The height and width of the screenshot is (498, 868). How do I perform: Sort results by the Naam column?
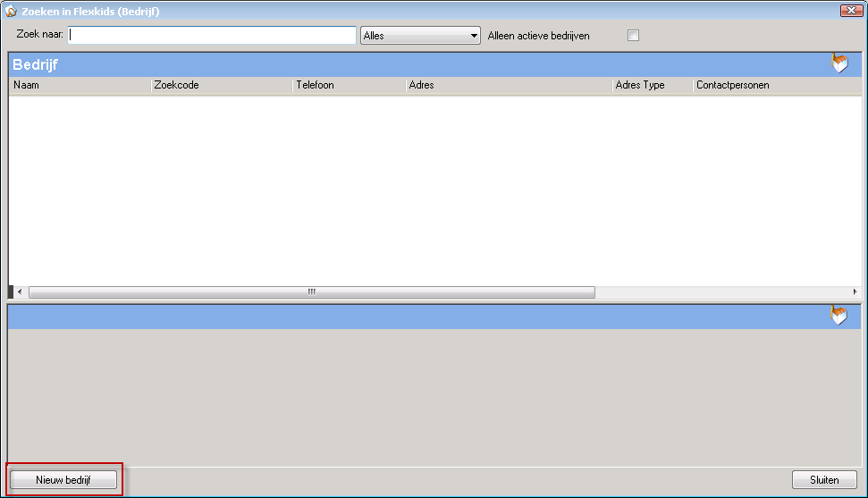tap(79, 85)
